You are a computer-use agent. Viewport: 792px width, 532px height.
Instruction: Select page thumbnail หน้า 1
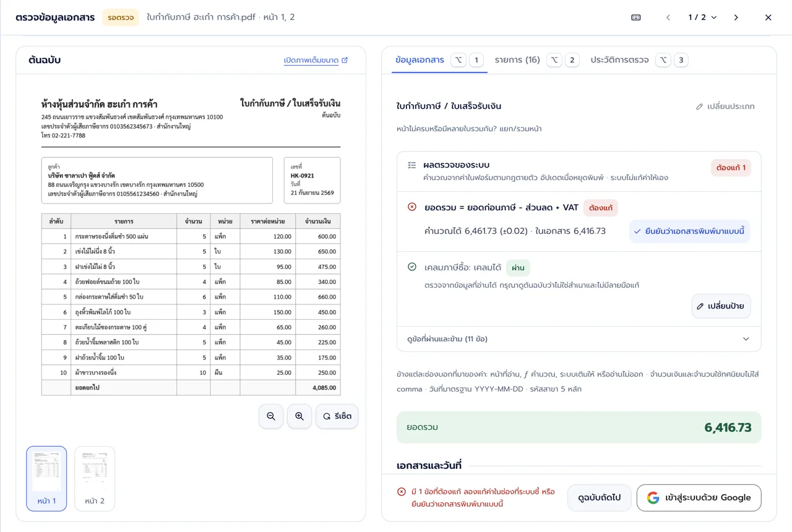click(x=46, y=479)
